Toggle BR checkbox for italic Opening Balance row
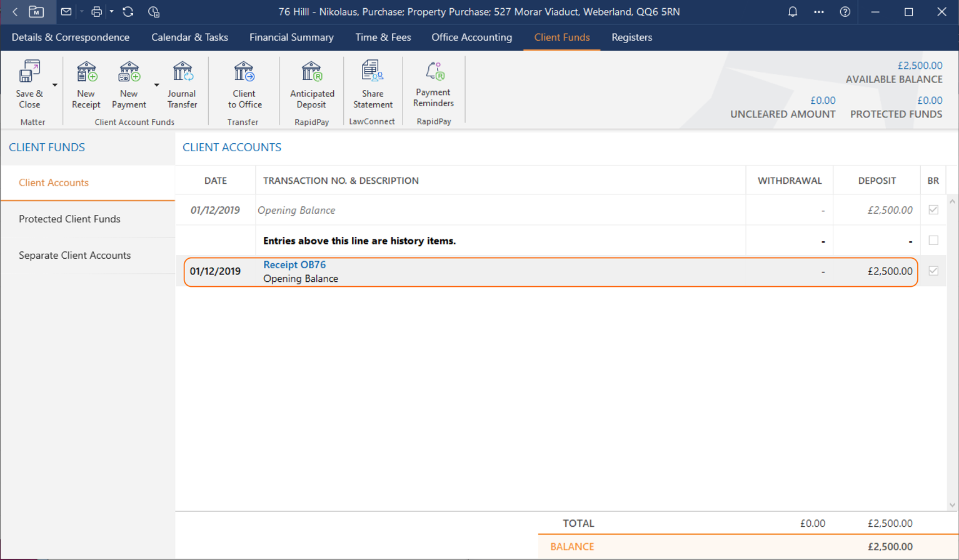959x560 pixels. 933,210
